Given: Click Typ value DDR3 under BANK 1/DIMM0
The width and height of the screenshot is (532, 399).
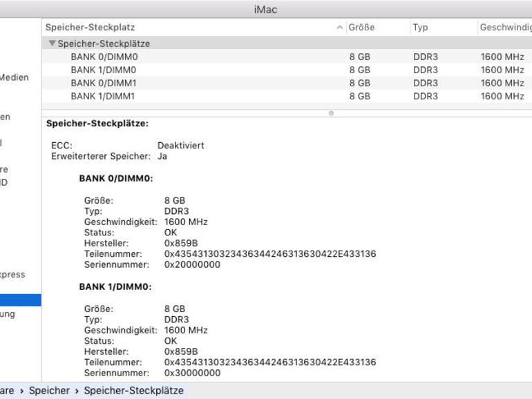Looking at the screenshot, I should (x=176, y=320).
